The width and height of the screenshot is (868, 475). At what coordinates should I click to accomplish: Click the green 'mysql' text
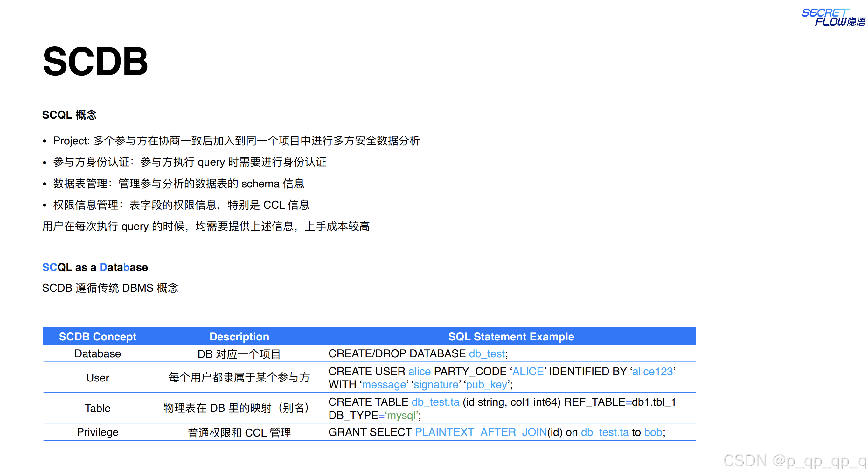point(401,415)
